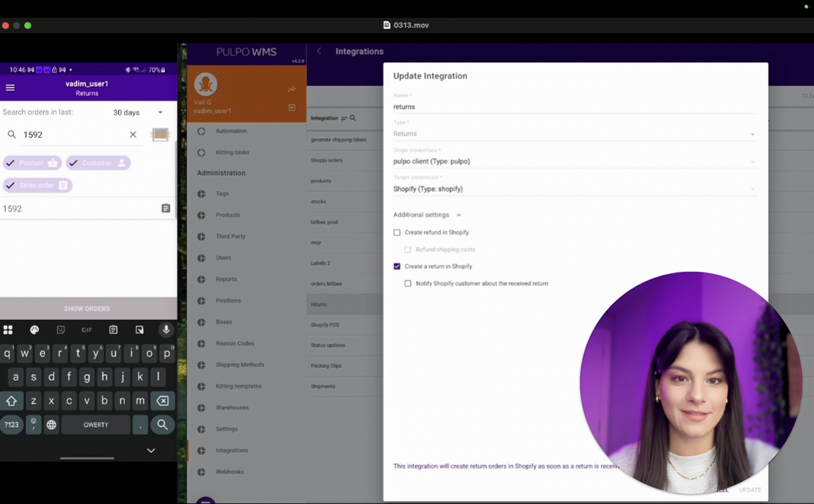The width and height of the screenshot is (814, 504).
Task: Click the text-scan icon on the keyboard toolbar
Action: (139, 329)
